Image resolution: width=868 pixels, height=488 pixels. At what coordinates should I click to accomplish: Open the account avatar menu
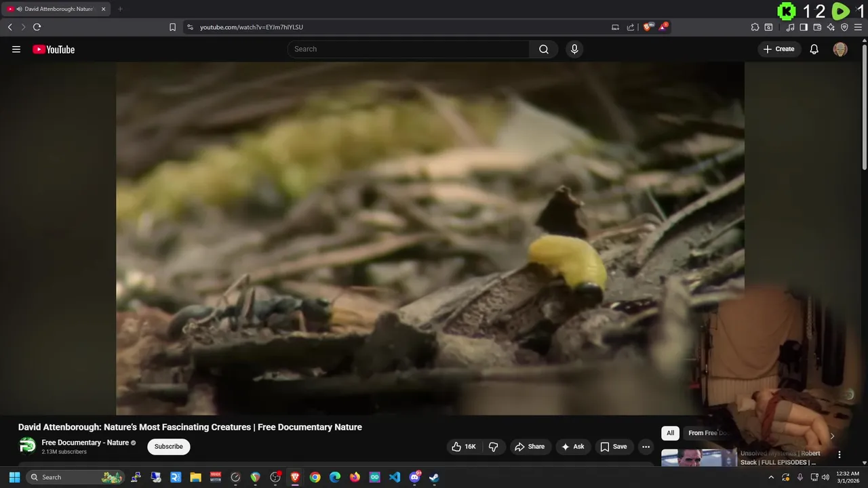pyautogui.click(x=840, y=49)
